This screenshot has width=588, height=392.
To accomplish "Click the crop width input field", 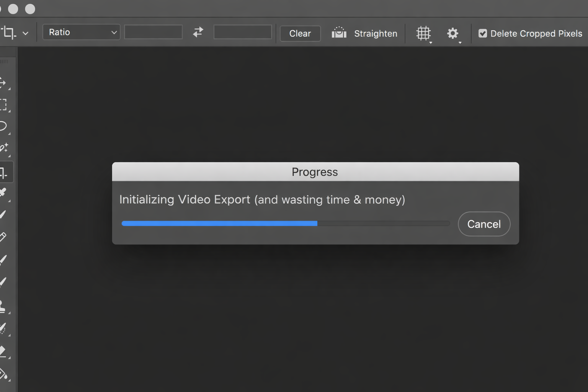I will coord(153,32).
